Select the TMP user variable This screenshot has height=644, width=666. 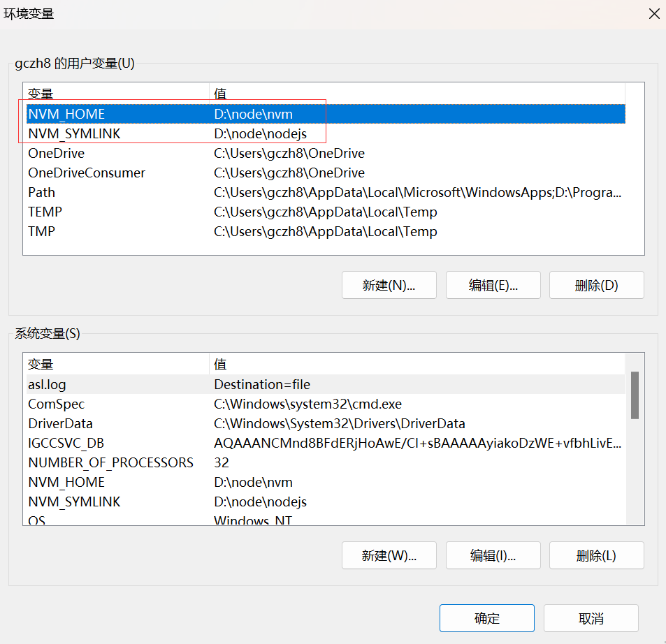click(x=326, y=231)
